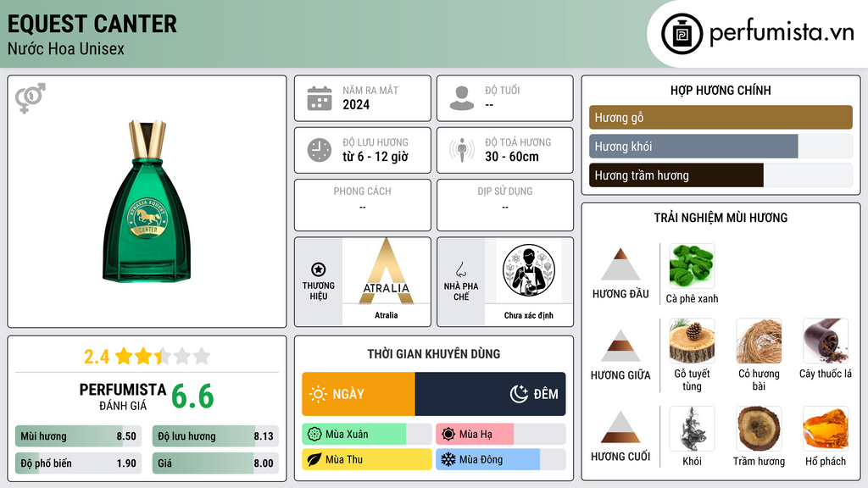Screen dimensions: 868x488
Task: Click the Mùi hương 8.50 score bar
Action: coord(78,436)
